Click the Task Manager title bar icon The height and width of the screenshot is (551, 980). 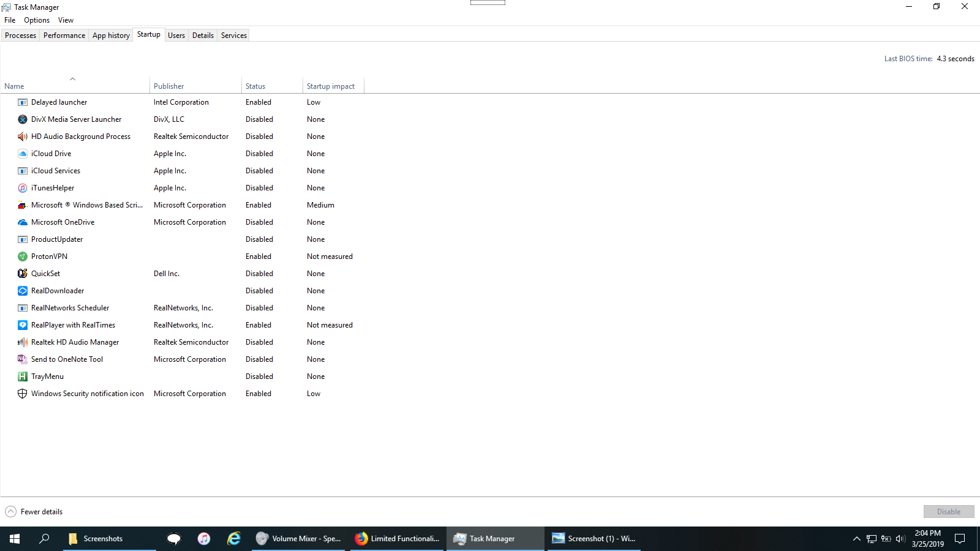pyautogui.click(x=6, y=7)
